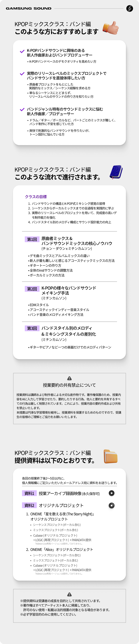Click the round logo icon in header

click(130, 8)
